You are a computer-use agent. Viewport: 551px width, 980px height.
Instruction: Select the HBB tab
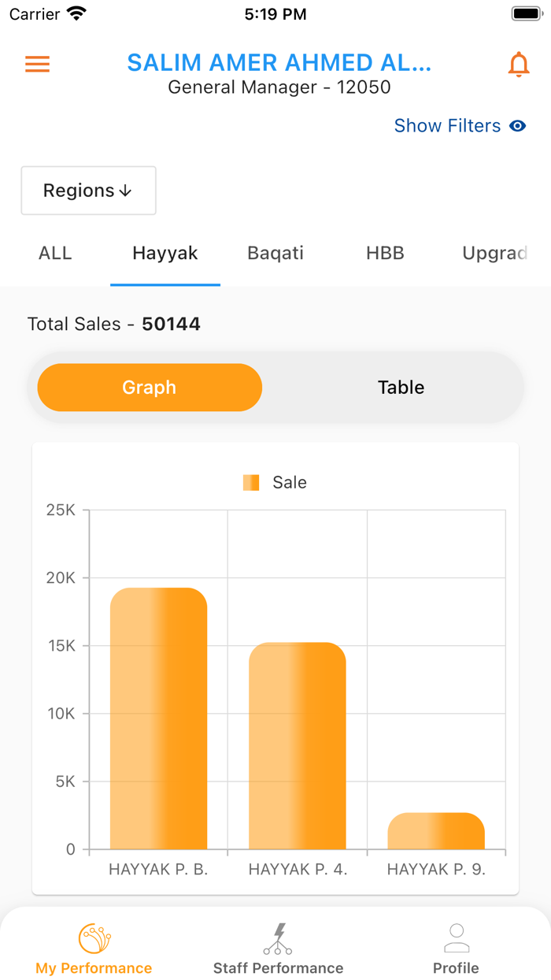coord(385,253)
